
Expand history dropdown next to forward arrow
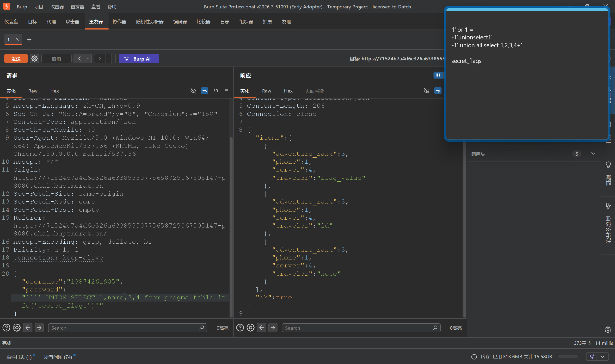108,59
